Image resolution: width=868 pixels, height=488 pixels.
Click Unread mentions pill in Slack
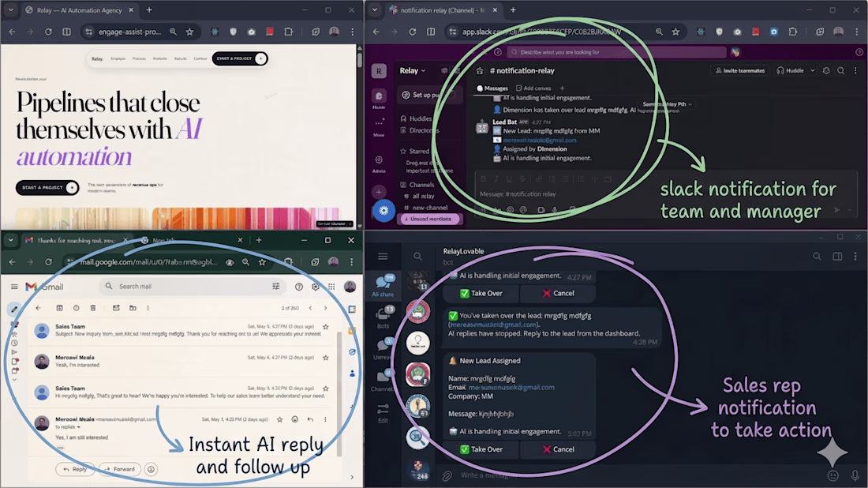pos(428,219)
